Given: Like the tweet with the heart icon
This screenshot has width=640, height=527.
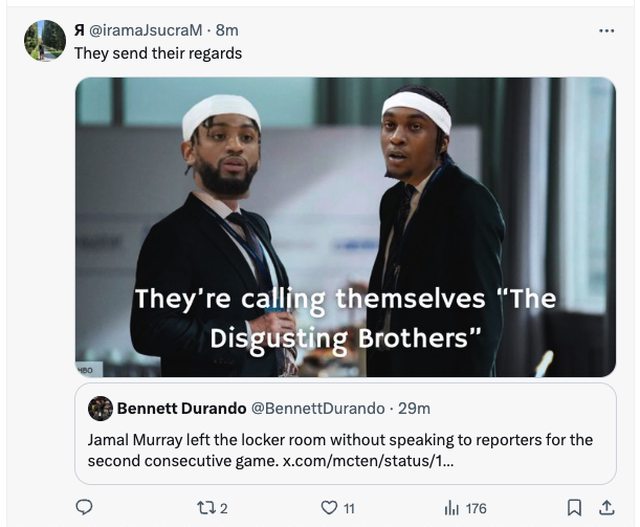Looking at the screenshot, I should [x=330, y=508].
